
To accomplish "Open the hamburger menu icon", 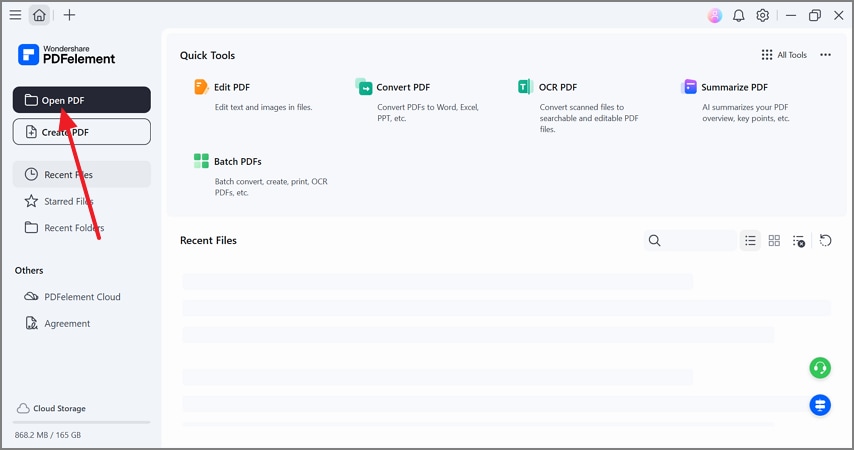I will pos(15,15).
